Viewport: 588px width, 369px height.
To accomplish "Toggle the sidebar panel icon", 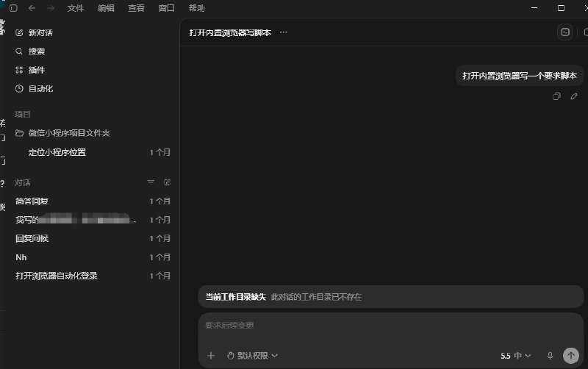I will pos(13,8).
